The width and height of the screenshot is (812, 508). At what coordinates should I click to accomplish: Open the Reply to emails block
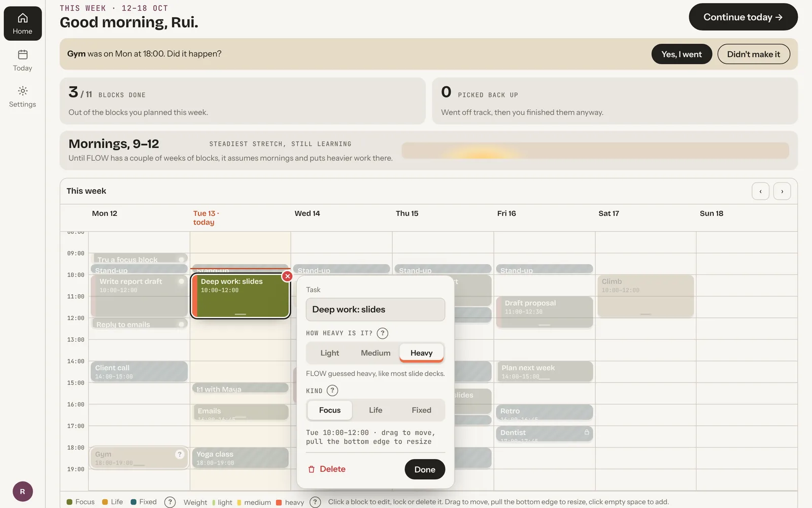pos(139,324)
